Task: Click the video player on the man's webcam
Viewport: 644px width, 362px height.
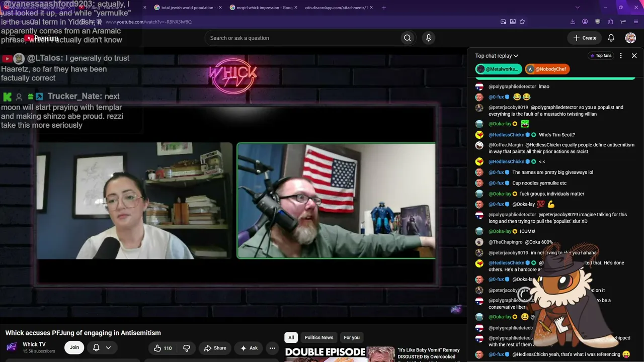Action: (x=336, y=201)
